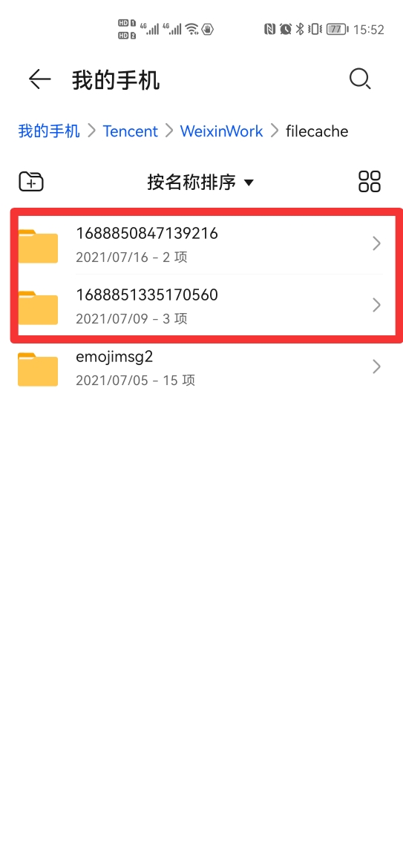This screenshot has height=868, width=403.
Task: Expand chevron for folder 1688851335170560
Action: (x=376, y=305)
